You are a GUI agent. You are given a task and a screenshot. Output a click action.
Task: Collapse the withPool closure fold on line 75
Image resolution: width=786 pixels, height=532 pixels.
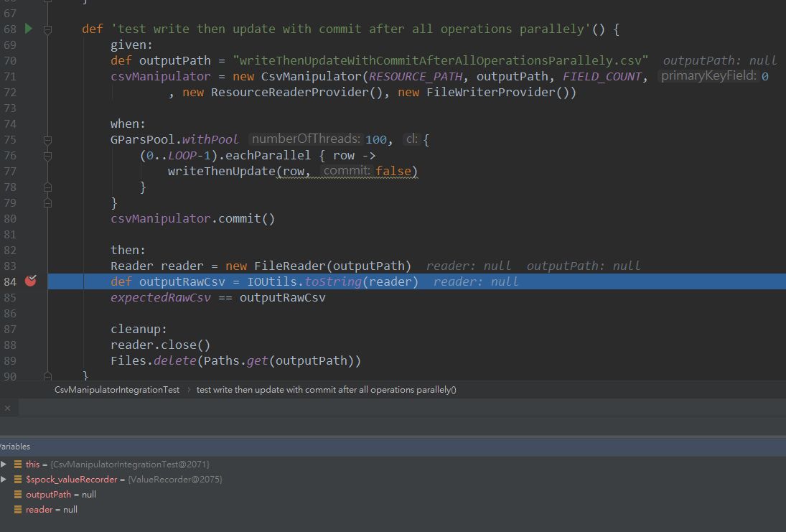[47, 140]
